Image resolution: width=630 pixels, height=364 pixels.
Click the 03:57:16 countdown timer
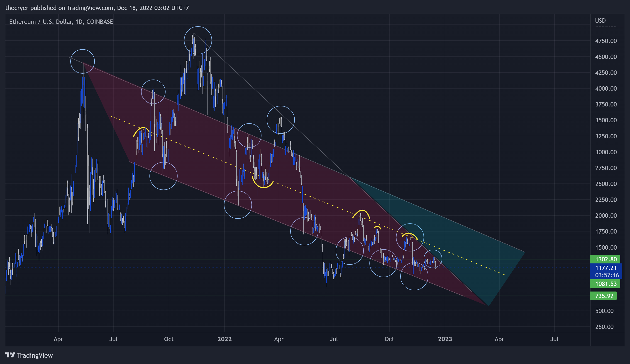(x=607, y=275)
